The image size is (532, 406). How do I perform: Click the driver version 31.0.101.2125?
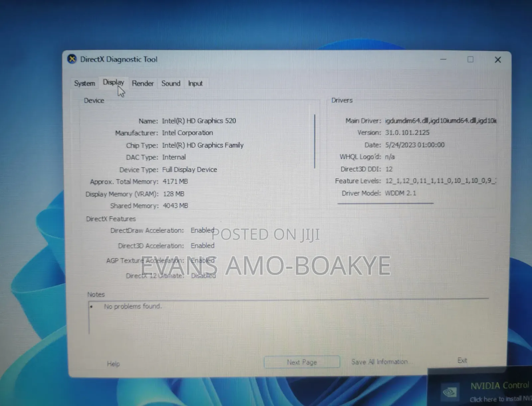[407, 132]
